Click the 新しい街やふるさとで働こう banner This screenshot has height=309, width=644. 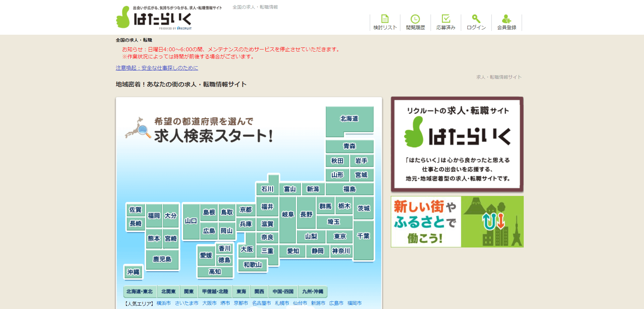pyautogui.click(x=457, y=222)
